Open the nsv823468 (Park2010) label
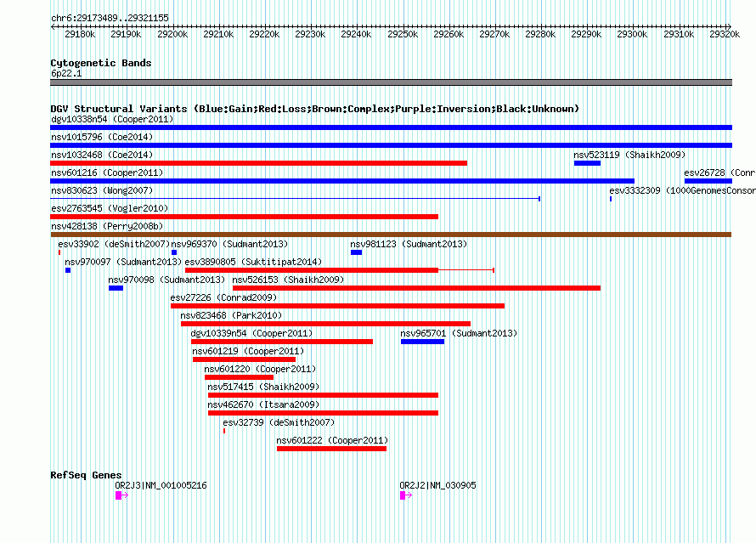 click(231, 315)
